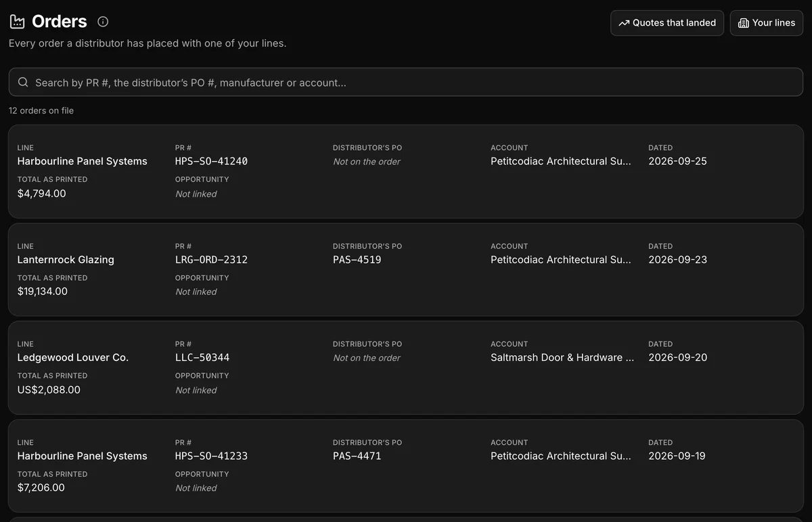Click Petitcodiac account on the LRG-ORD-2312 order
Viewport: 812px width, 522px height.
tap(561, 260)
